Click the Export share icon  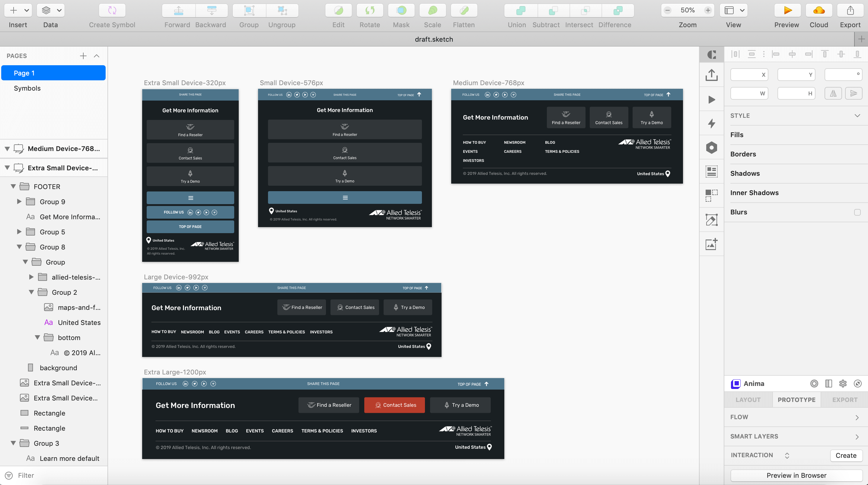(x=850, y=11)
